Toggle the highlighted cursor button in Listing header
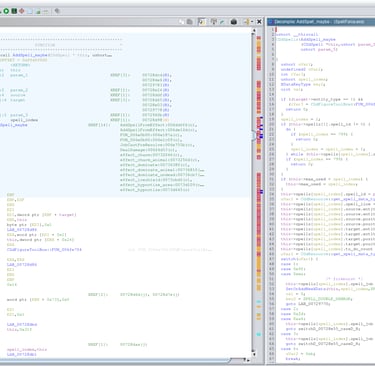375x366 pixels. [202, 22]
